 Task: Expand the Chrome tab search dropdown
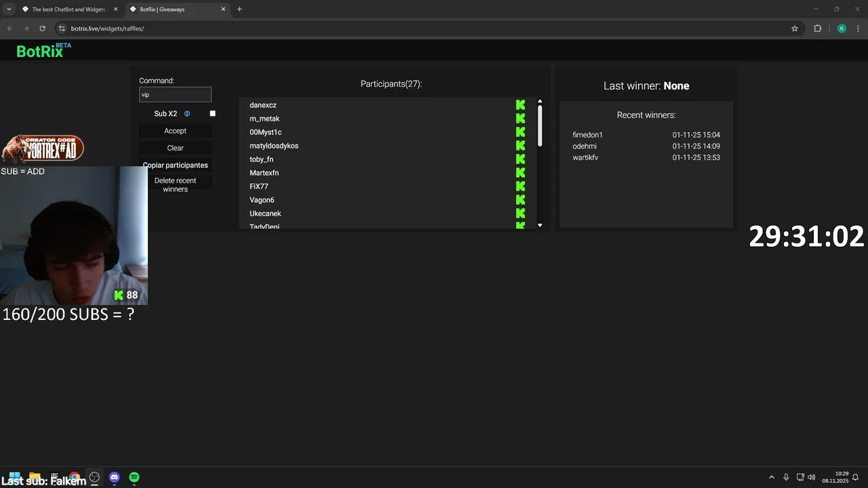tap(9, 9)
